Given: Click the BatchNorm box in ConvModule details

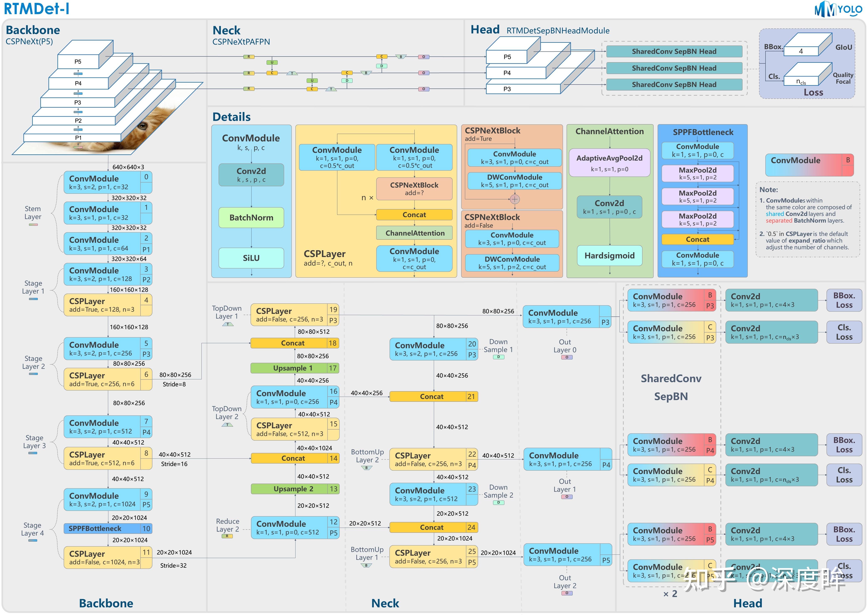Looking at the screenshot, I should tap(251, 217).
